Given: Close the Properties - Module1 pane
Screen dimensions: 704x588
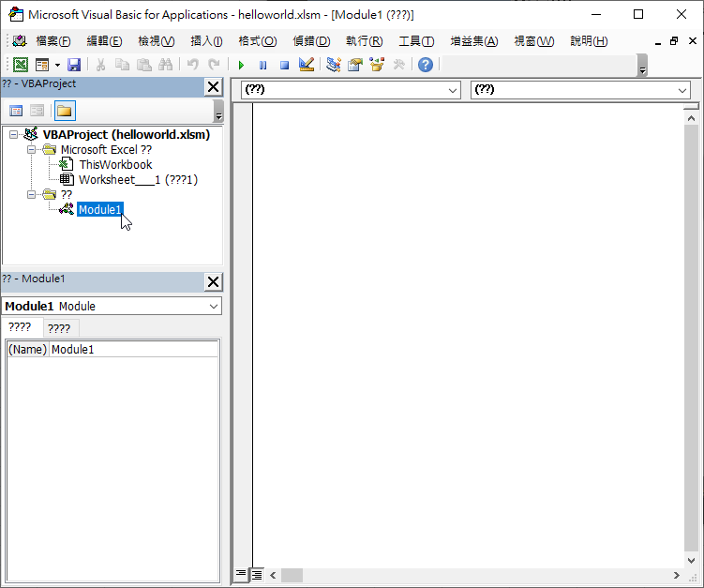Looking at the screenshot, I should [214, 282].
